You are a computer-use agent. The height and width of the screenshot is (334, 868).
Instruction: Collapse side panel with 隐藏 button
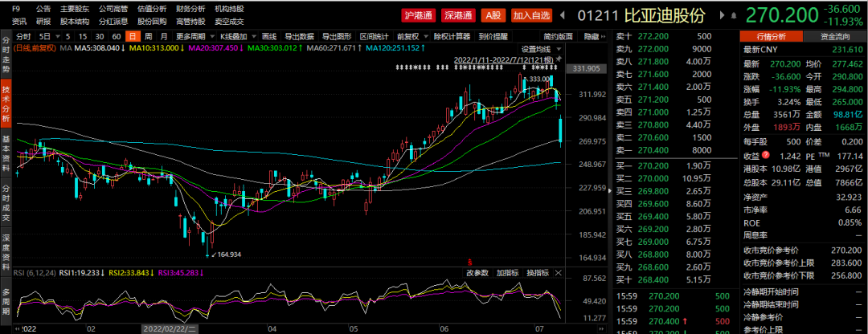[x=594, y=37]
